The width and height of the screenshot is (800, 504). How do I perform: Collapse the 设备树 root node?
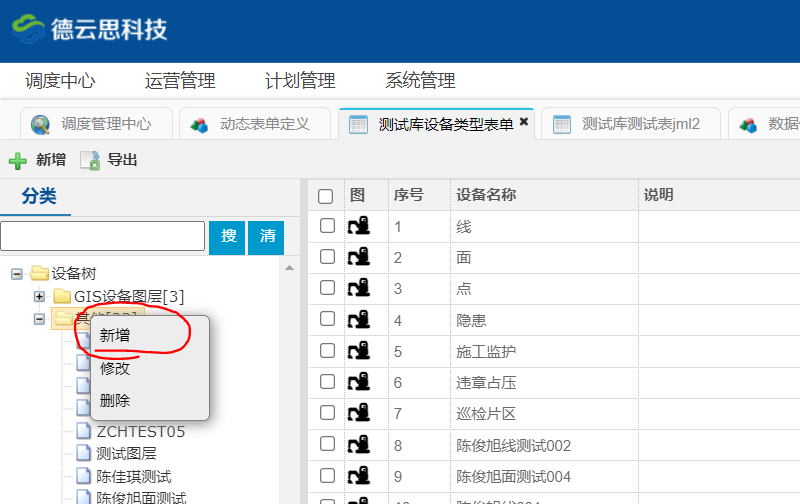pos(17,273)
